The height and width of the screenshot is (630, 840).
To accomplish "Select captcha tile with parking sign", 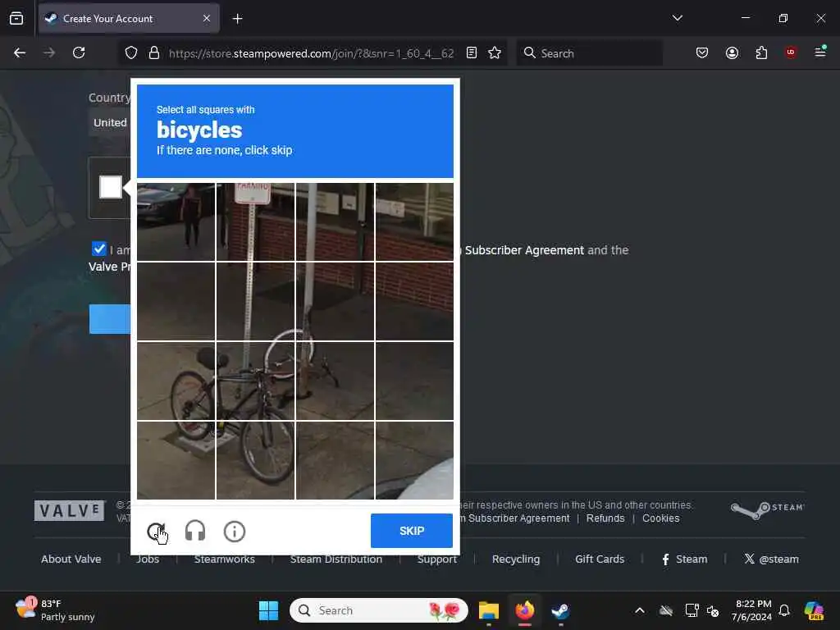I will [x=255, y=221].
